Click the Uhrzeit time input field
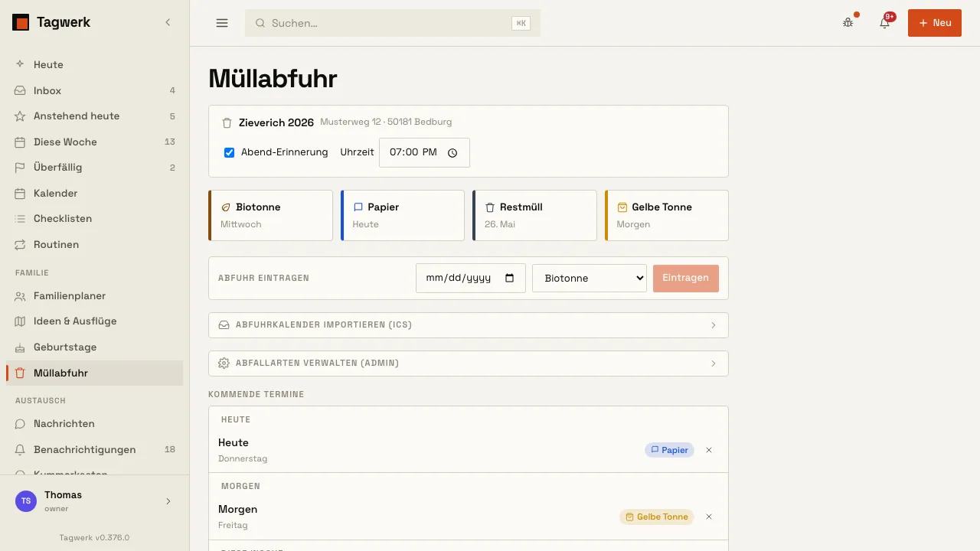Viewport: 980px width, 551px height. (x=424, y=152)
